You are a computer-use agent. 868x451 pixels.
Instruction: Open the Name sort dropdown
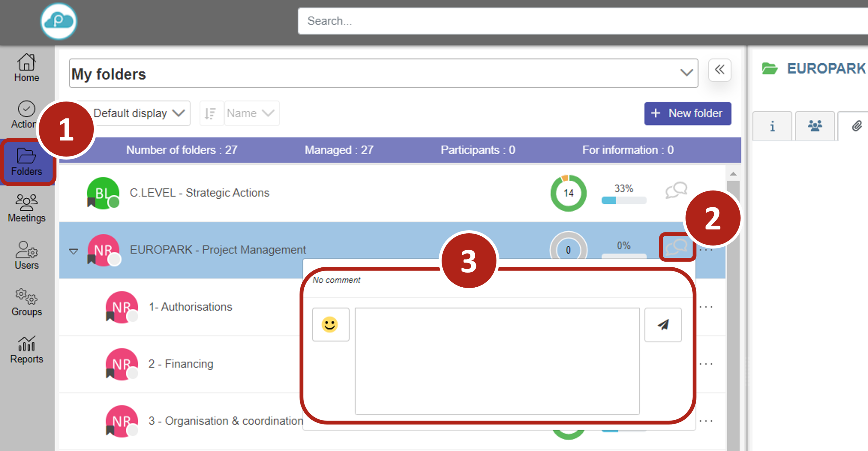pyautogui.click(x=251, y=113)
